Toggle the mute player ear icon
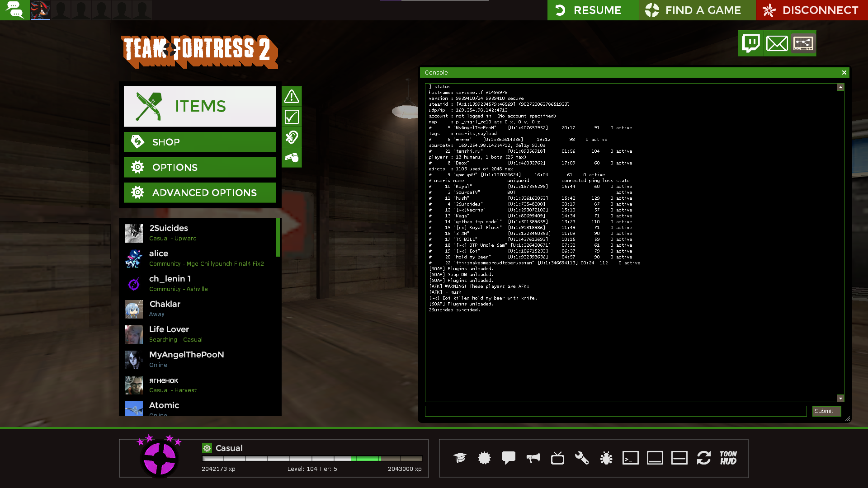Image resolution: width=868 pixels, height=488 pixels. coord(292,137)
